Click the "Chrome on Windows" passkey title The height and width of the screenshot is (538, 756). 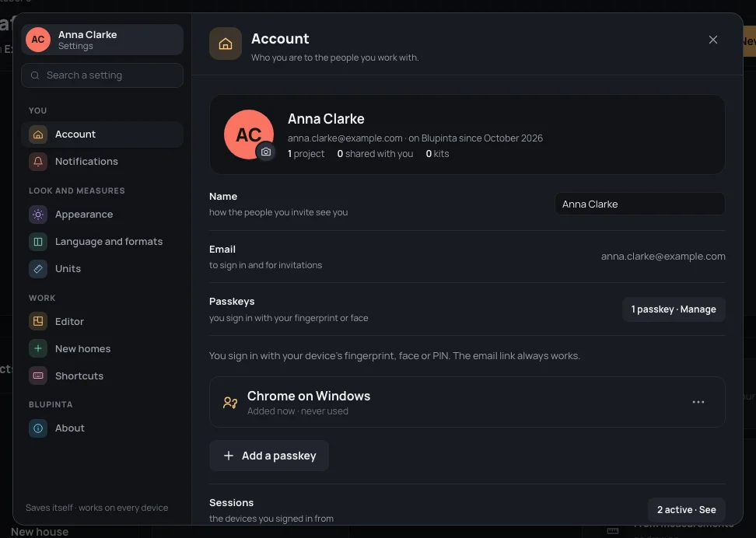click(309, 396)
